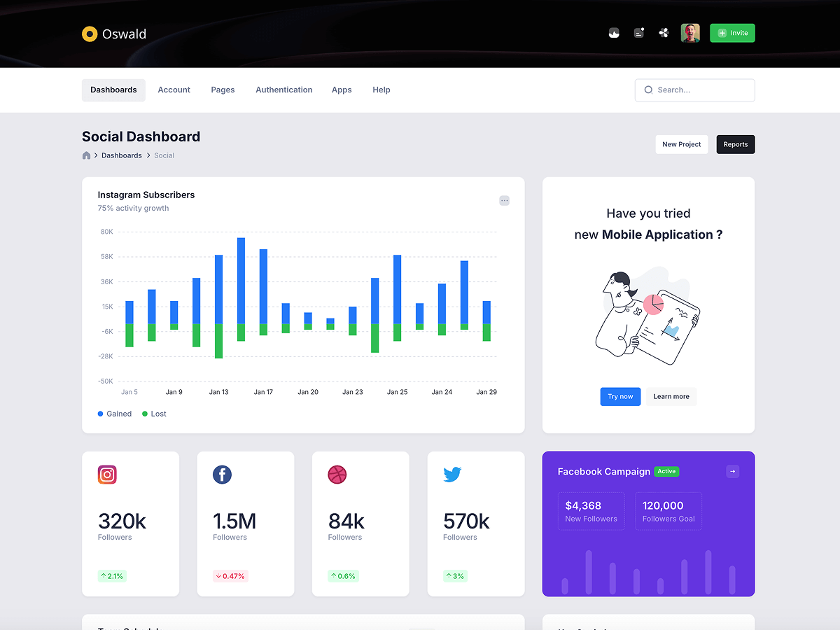Select the Dashboards menu item
The image size is (840, 630).
point(113,90)
